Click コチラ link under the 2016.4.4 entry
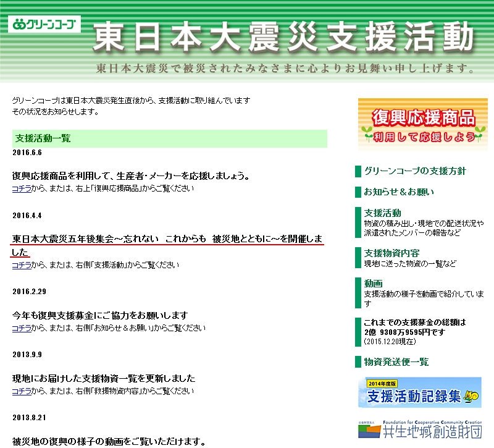This screenshot has height=448, width=494. pyautogui.click(x=22, y=265)
